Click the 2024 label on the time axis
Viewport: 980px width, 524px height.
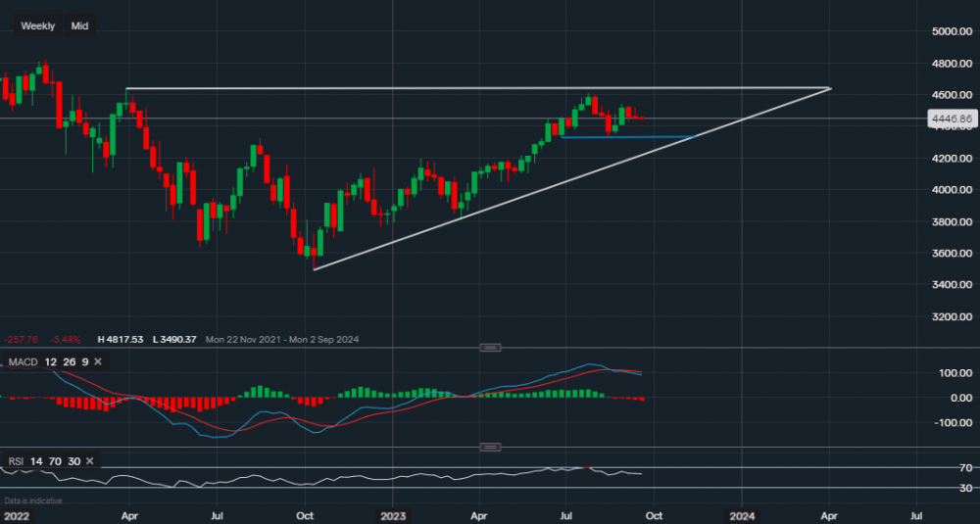point(742,514)
